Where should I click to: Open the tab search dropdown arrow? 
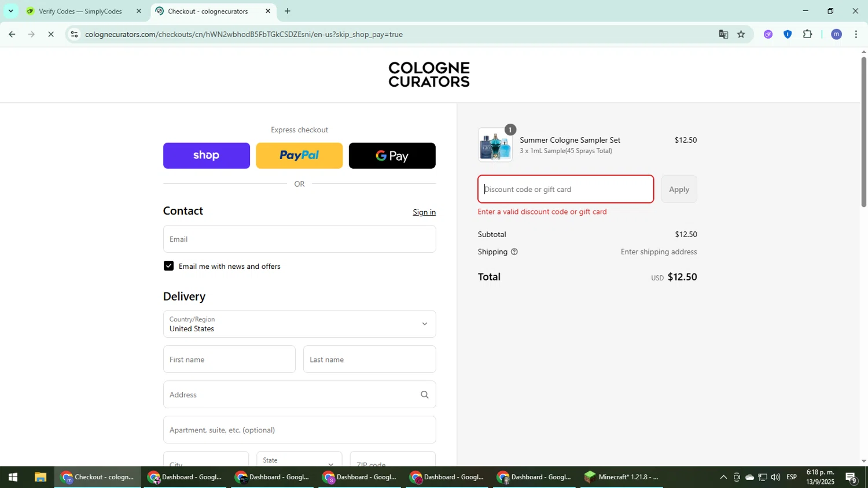pyautogui.click(x=10, y=11)
